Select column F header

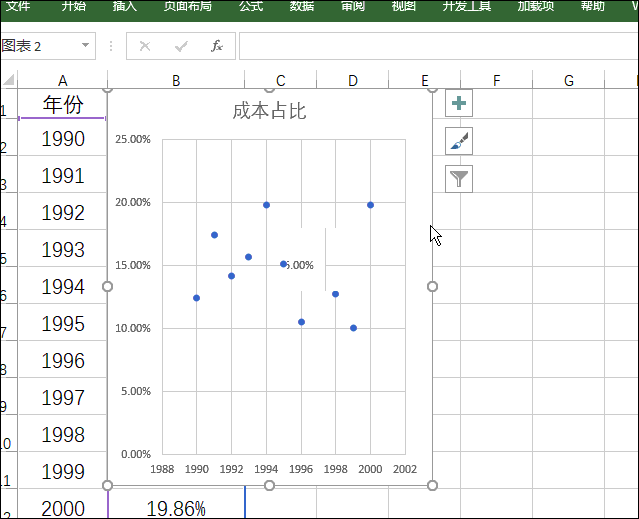click(496, 80)
